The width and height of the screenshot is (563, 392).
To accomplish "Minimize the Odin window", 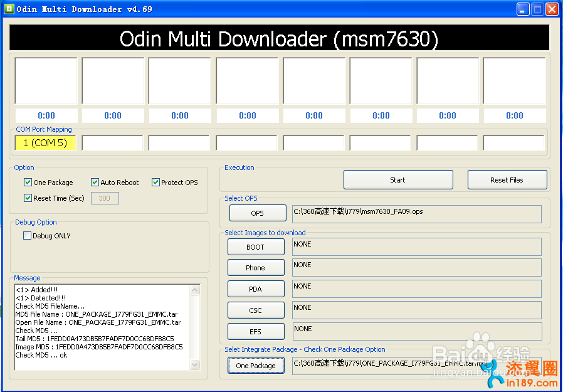I will [x=522, y=9].
